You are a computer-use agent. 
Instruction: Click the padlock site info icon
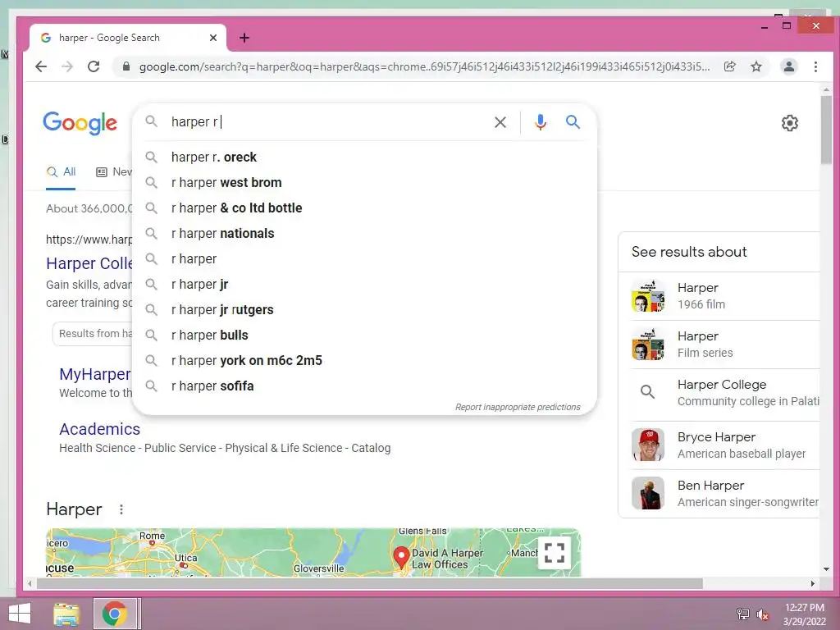126,66
